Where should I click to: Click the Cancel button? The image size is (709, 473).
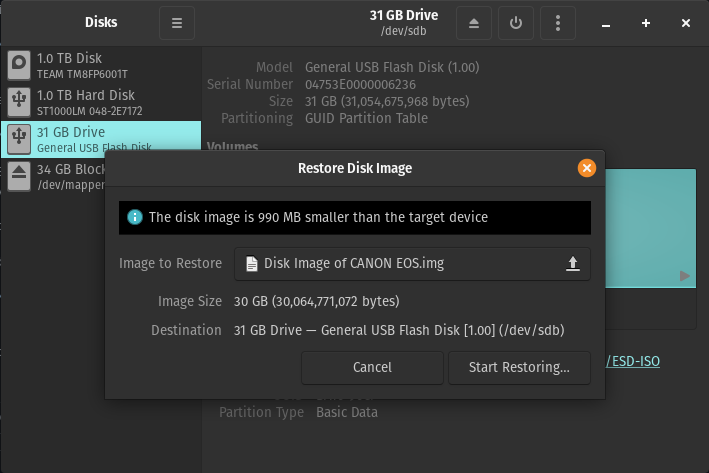(x=372, y=367)
